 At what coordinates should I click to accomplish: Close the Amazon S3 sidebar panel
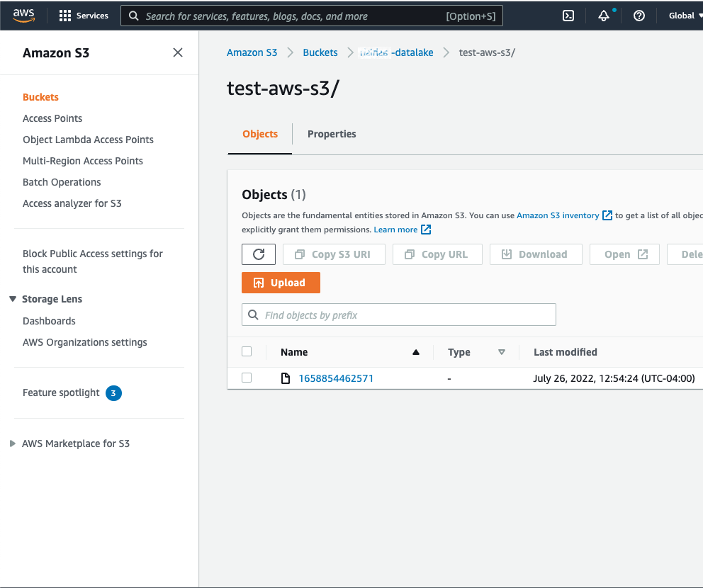point(178,52)
